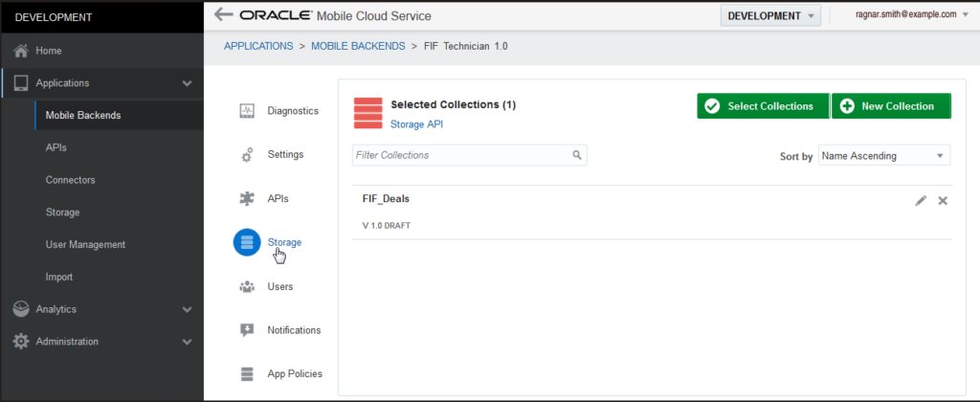Click the Home house icon in sidebar
The height and width of the screenshot is (402, 980).
click(x=21, y=51)
